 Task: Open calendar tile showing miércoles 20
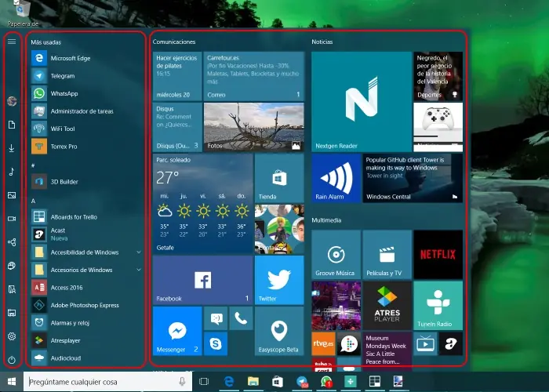pyautogui.click(x=177, y=76)
